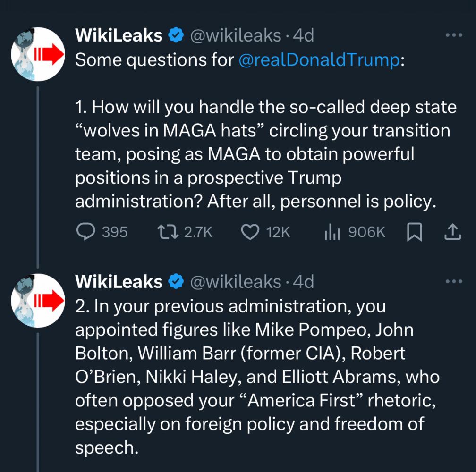Open the @realDonaldTrump mention link
The image size is (476, 472).
(x=319, y=60)
